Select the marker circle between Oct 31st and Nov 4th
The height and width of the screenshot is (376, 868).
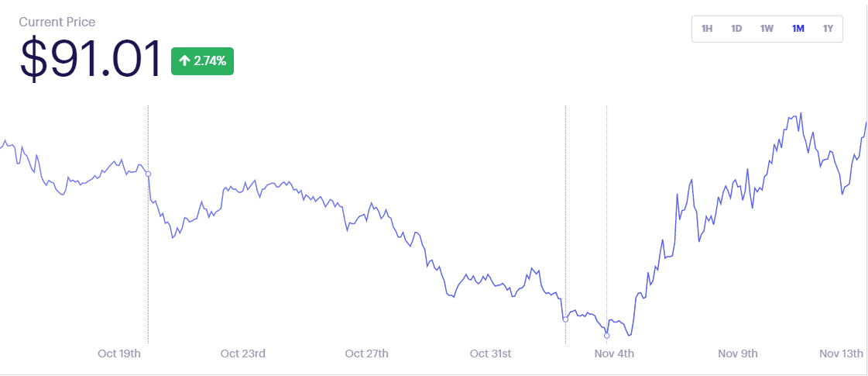565,319
